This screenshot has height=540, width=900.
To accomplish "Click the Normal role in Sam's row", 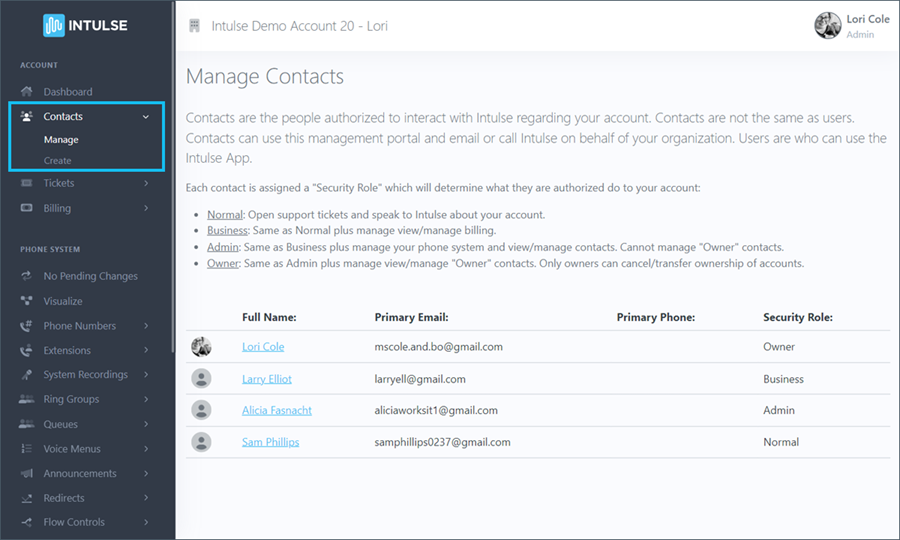I will click(x=781, y=442).
